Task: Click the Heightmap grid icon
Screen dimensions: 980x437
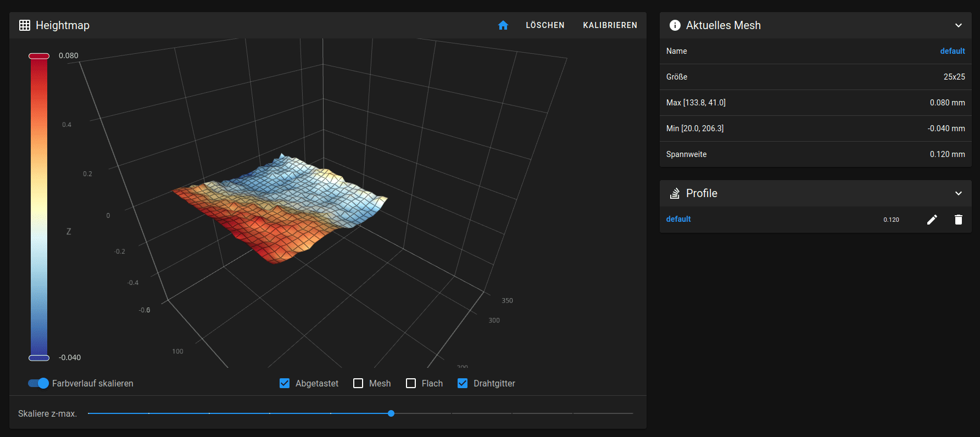Action: tap(25, 25)
